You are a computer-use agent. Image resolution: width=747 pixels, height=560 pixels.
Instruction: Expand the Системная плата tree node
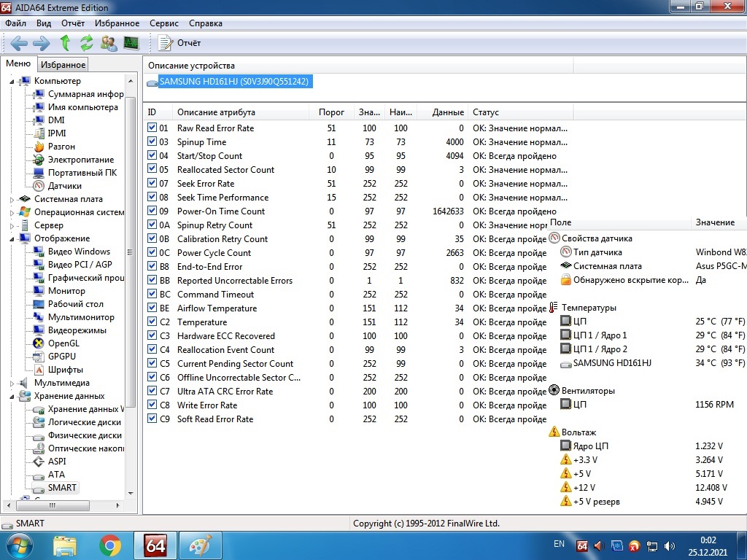click(x=12, y=199)
